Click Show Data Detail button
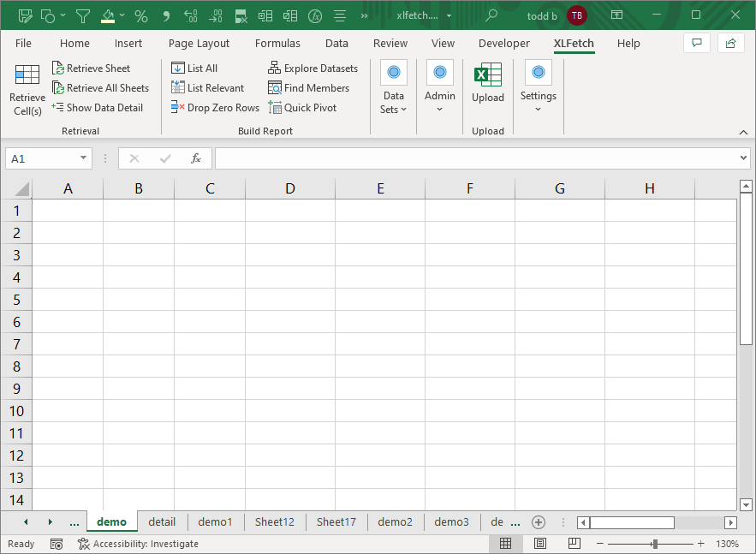 [97, 108]
